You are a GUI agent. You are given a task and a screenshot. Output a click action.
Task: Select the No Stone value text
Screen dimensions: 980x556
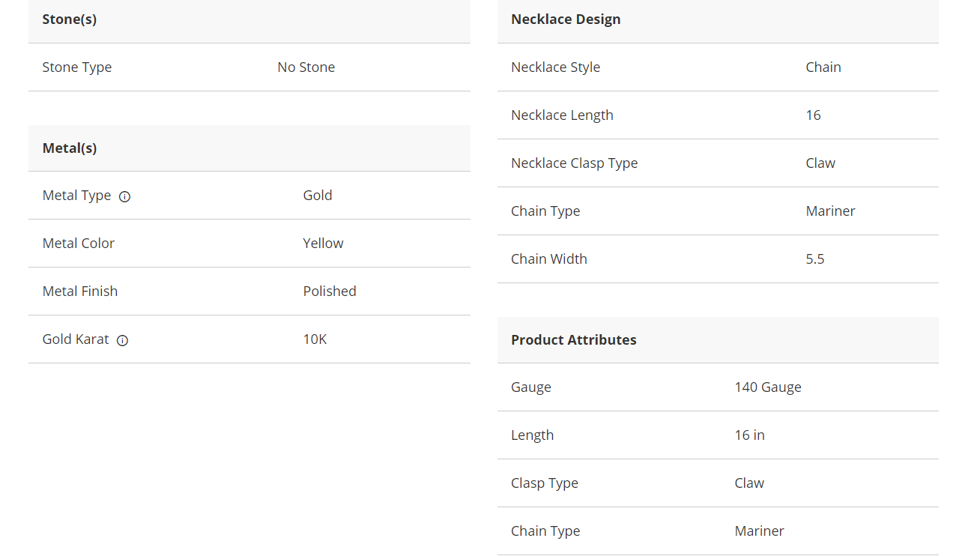click(306, 67)
